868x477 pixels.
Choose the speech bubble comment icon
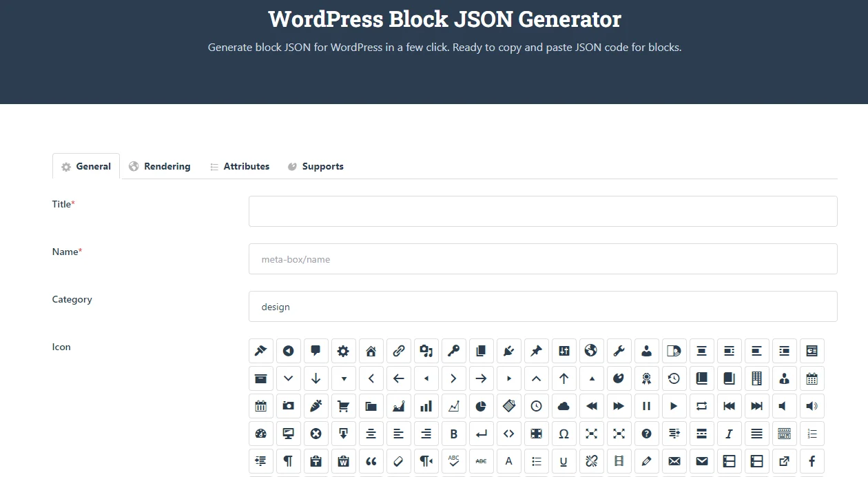[316, 351]
